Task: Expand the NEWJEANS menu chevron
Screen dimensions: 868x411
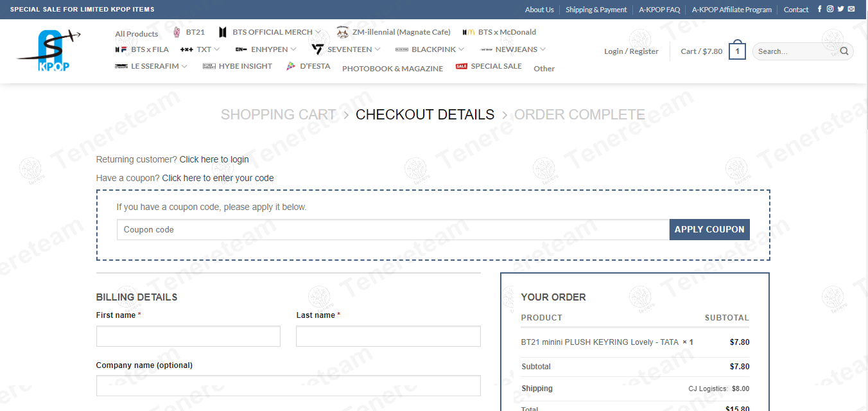Action: pos(543,49)
